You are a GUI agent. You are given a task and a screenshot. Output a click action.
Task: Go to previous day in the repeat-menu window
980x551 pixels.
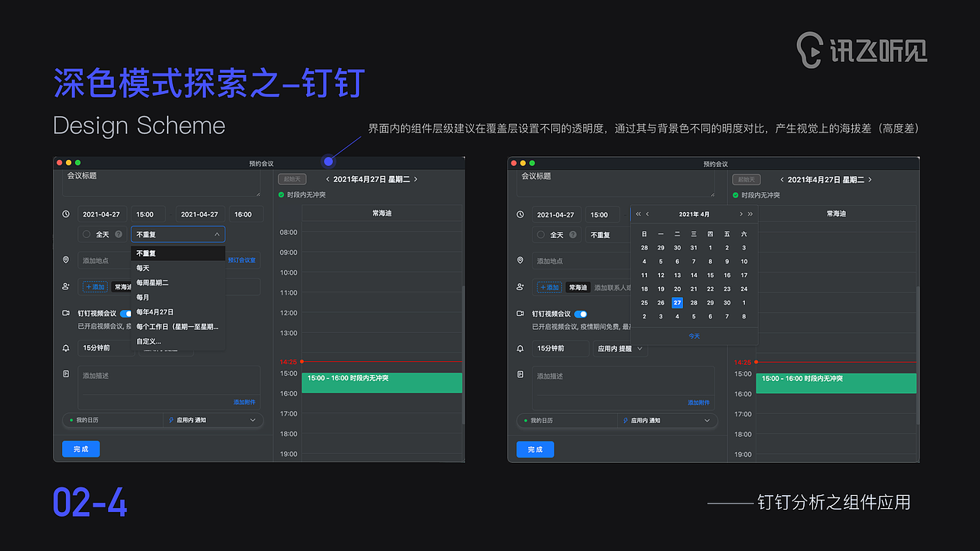click(328, 179)
